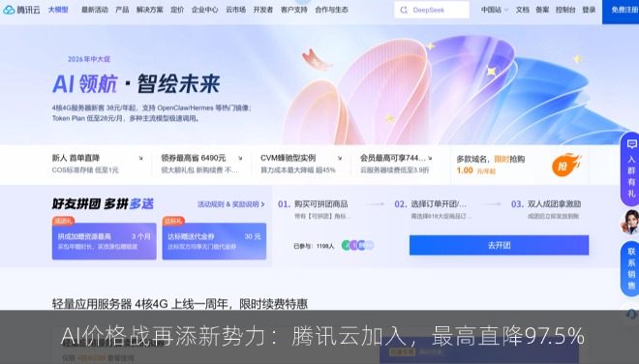This screenshot has height=364, width=639.
Task: Click the DeepSeek search field
Action: (432, 10)
